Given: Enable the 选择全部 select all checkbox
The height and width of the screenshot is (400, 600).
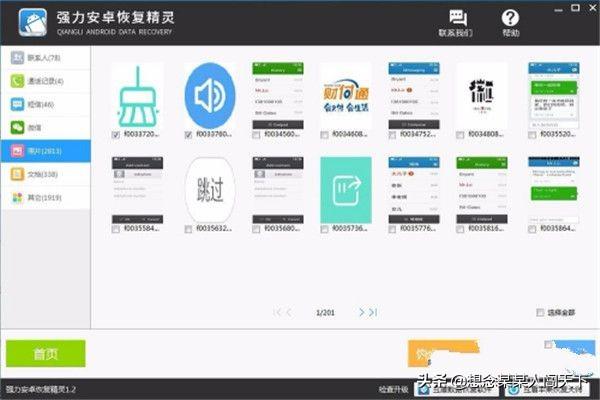Looking at the screenshot, I should pyautogui.click(x=541, y=312).
